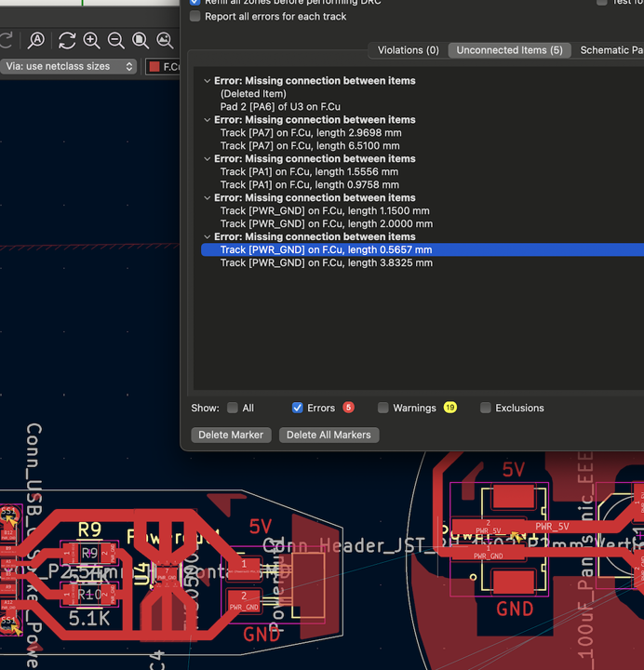Click PWR_GND pad 2 of JST connector
This screenshot has width=644, height=670.
(244, 601)
